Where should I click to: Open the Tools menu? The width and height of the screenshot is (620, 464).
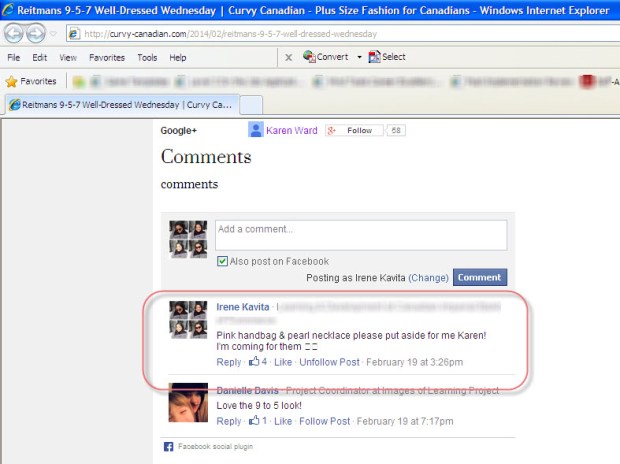tap(147, 58)
